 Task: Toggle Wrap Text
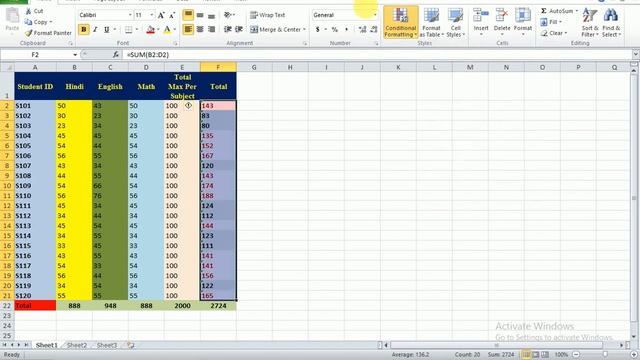[x=267, y=15]
